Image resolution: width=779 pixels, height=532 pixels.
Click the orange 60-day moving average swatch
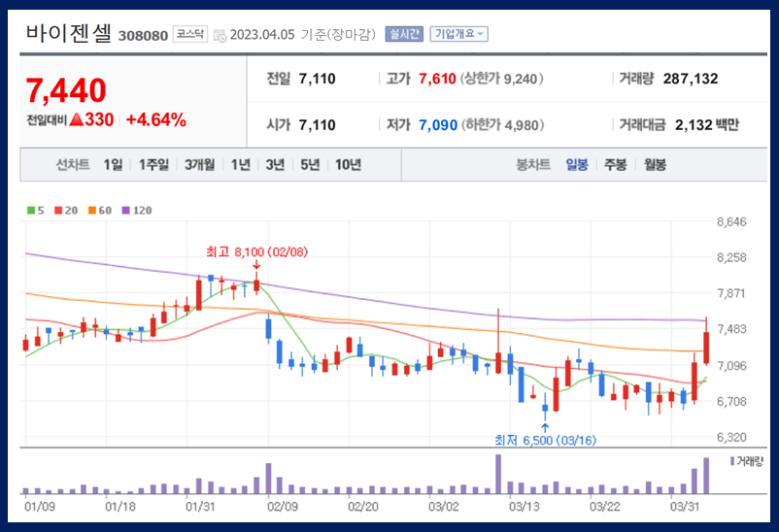(92, 211)
